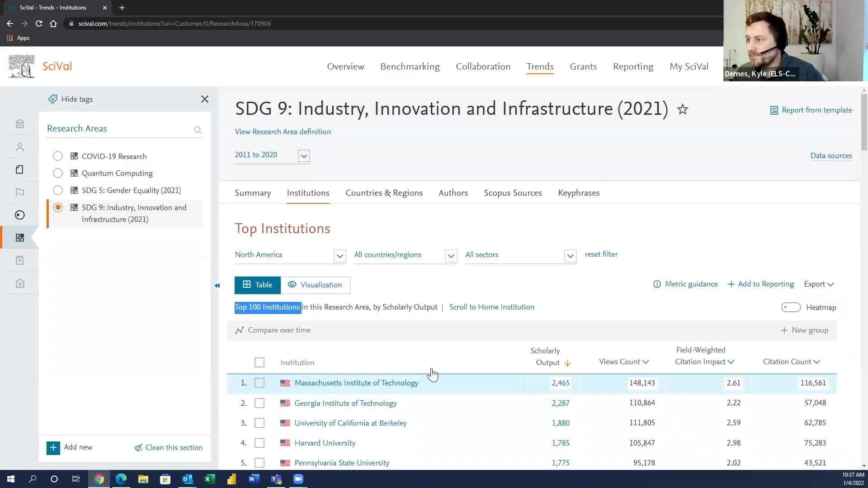
Task: Switch to the Keyphrases tab
Action: coord(578,193)
